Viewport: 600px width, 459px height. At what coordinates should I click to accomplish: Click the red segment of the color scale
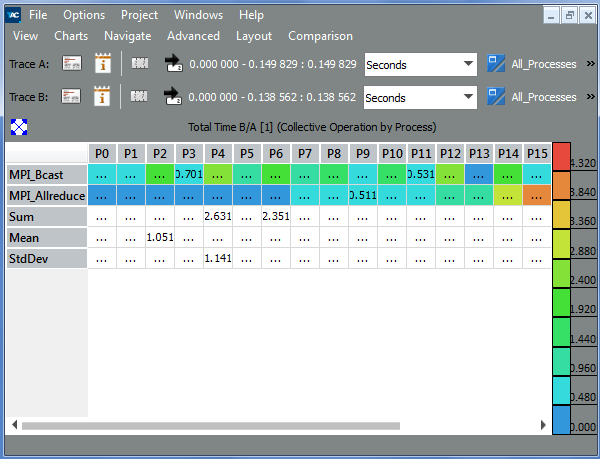click(x=562, y=158)
